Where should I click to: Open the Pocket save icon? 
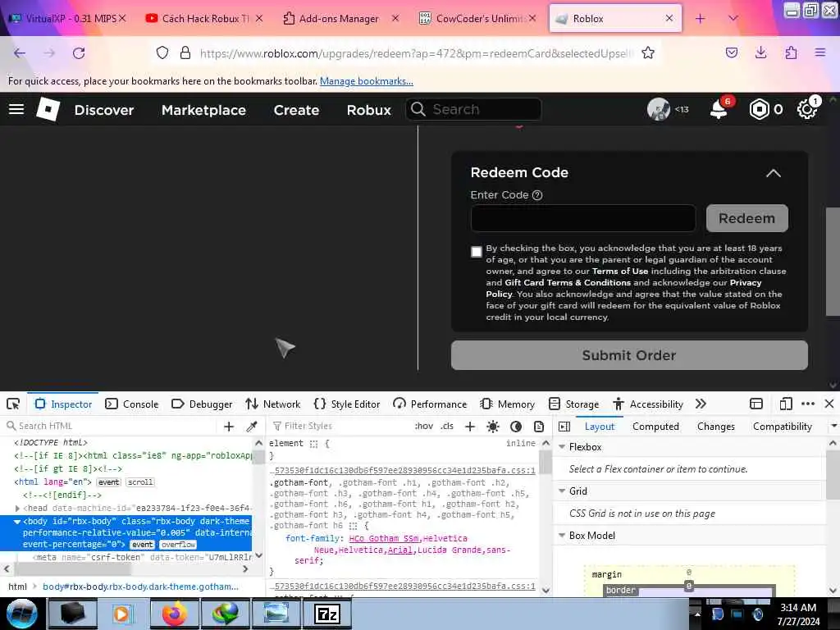(x=732, y=52)
